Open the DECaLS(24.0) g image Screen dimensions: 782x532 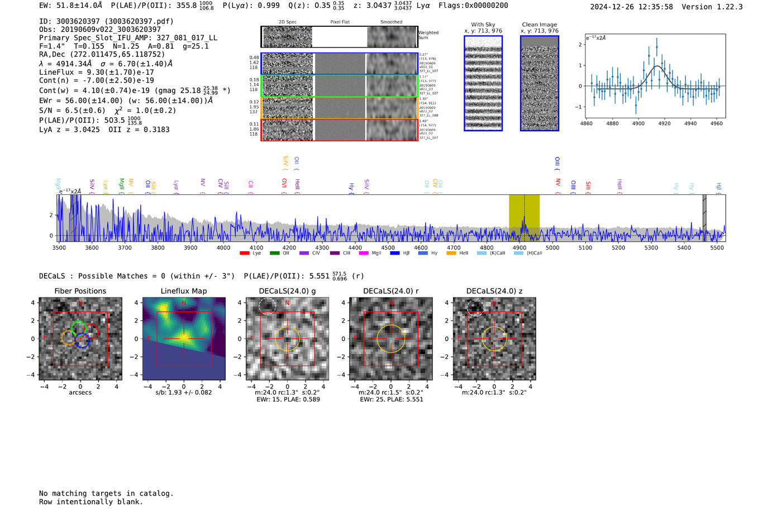pyautogui.click(x=288, y=339)
